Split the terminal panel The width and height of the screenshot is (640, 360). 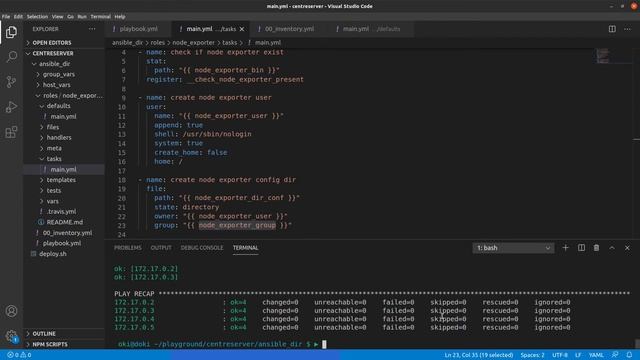(581, 248)
